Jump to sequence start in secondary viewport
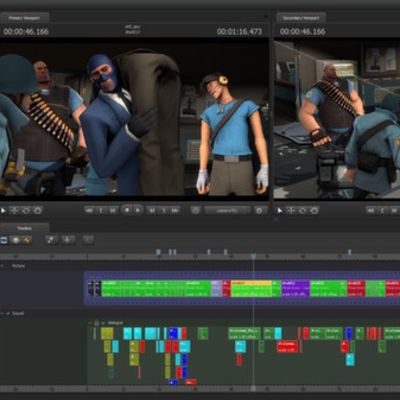 coord(370,211)
